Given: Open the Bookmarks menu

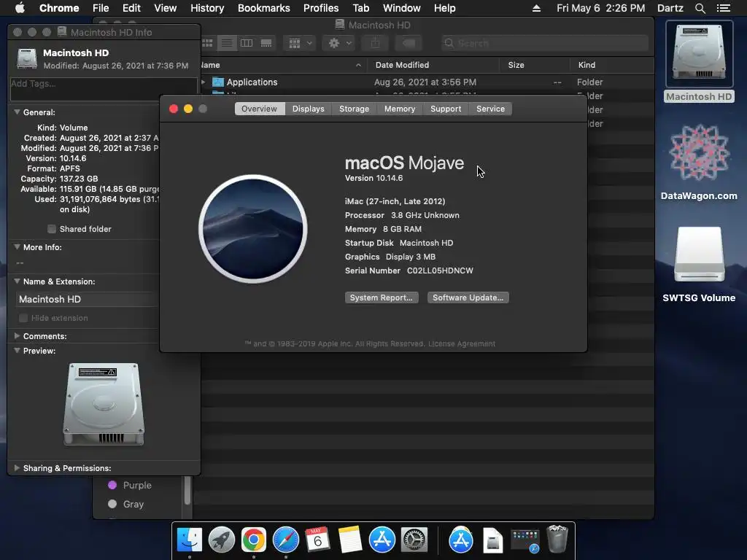Looking at the screenshot, I should pyautogui.click(x=264, y=8).
